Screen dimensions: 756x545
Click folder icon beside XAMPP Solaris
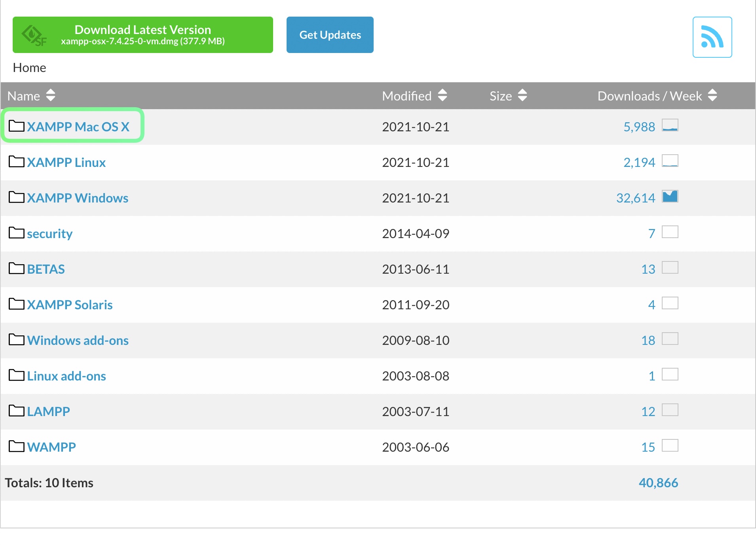pyautogui.click(x=17, y=304)
